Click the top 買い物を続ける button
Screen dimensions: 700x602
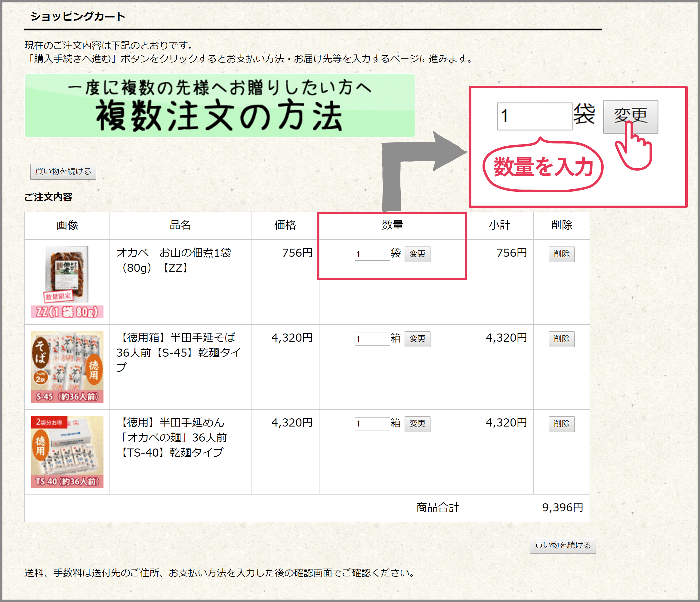click(63, 172)
